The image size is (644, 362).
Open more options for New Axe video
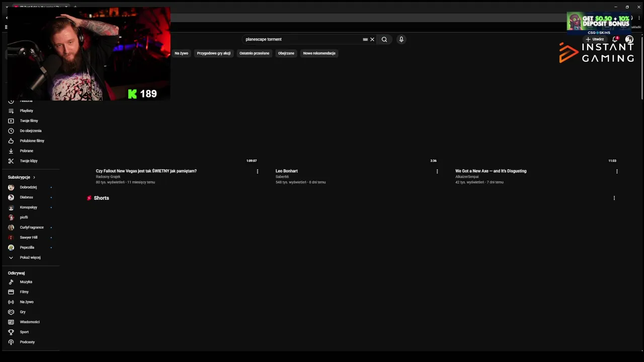(x=617, y=171)
